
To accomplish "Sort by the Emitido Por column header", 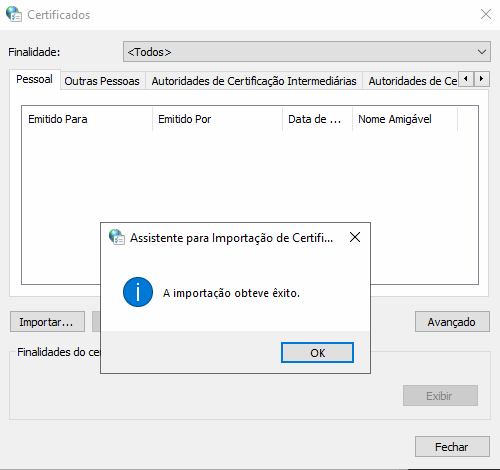I will 217,119.
